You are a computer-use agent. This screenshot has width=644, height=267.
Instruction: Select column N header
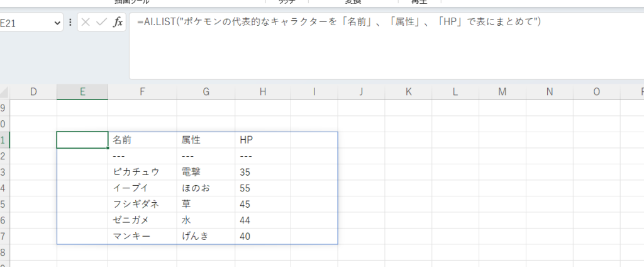(550, 92)
